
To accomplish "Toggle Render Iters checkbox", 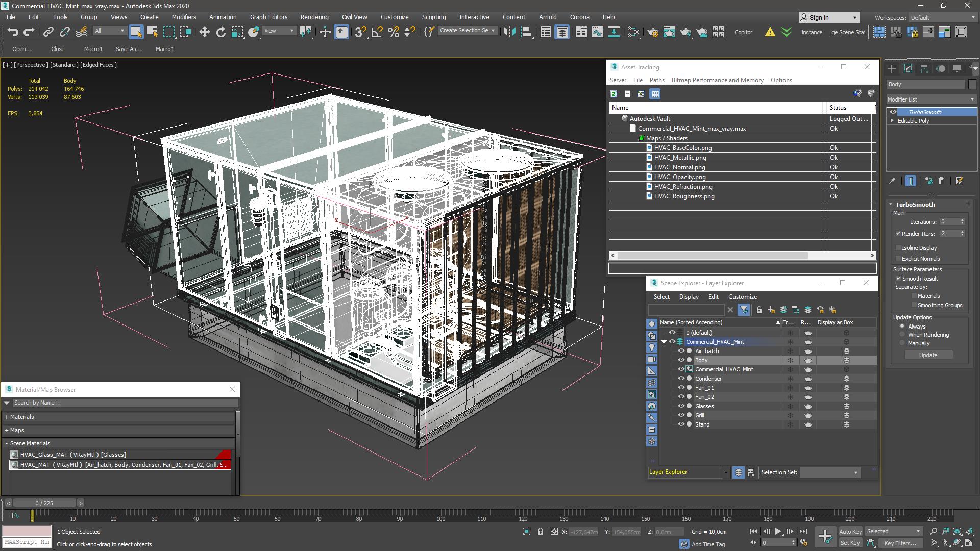I will point(898,234).
